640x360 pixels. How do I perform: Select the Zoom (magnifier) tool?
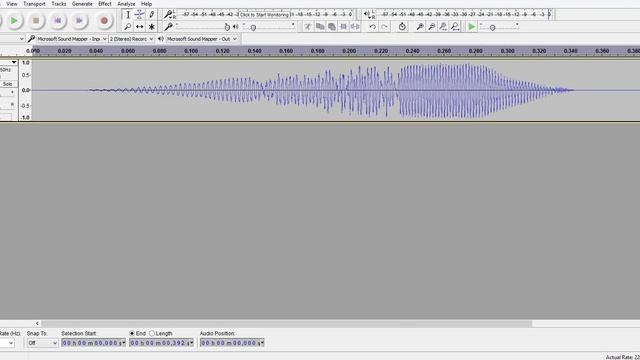[x=128, y=27]
